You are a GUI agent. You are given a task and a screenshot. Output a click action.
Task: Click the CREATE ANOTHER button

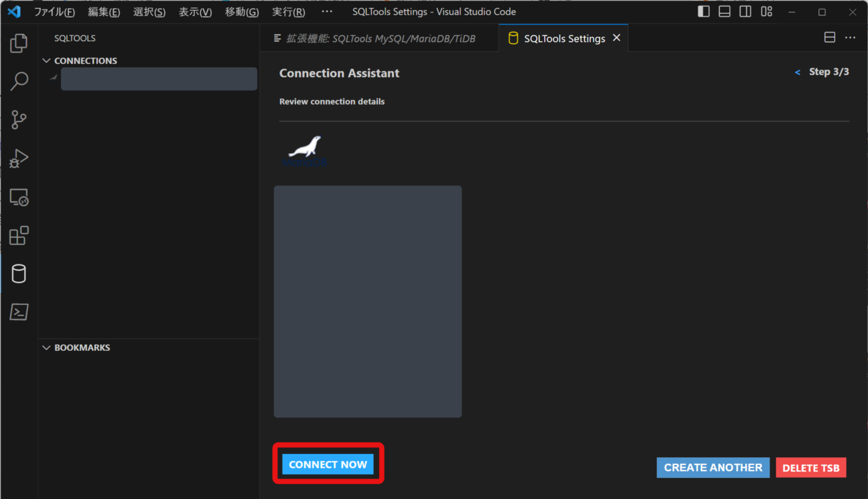(x=713, y=467)
